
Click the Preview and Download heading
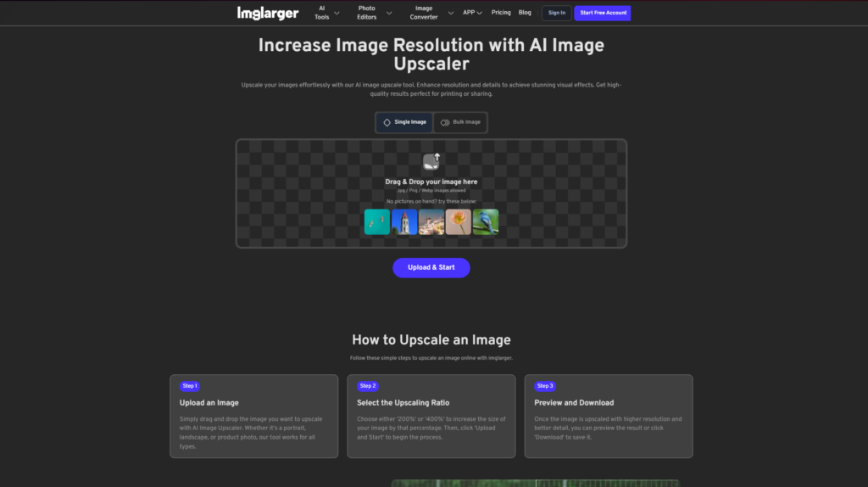pyautogui.click(x=574, y=403)
